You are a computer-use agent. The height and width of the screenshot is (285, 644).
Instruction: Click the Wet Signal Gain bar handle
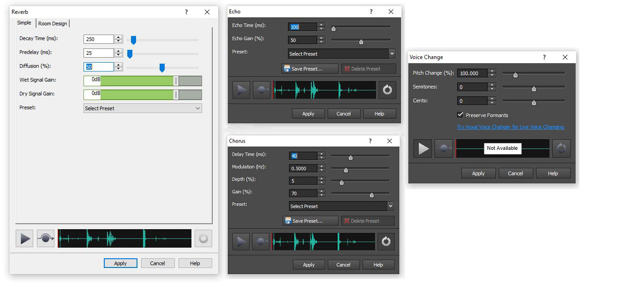tap(176, 81)
